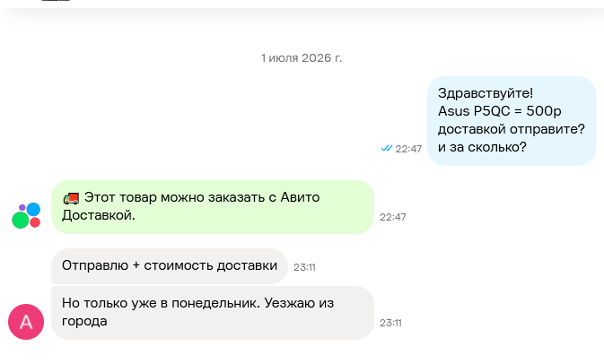This screenshot has height=364, width=604.
Task: Click the "Но только уже в понедельник" text
Action: [x=161, y=303]
